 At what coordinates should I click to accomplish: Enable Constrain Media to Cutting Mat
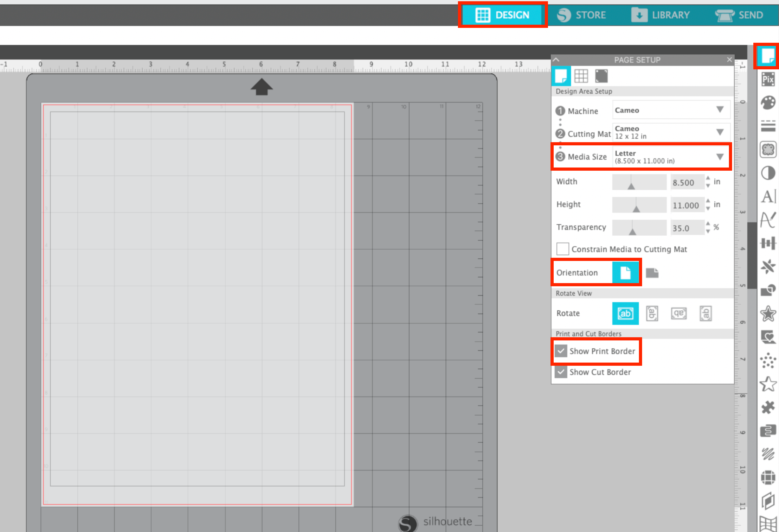click(562, 249)
